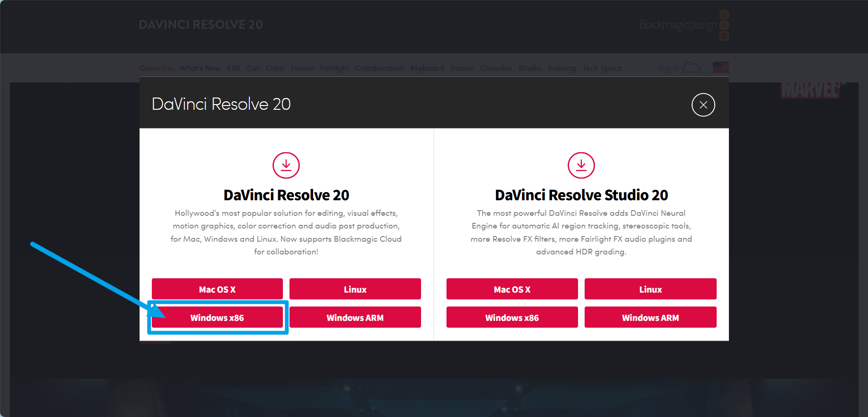The height and width of the screenshot is (417, 868).
Task: Download Resolve Studio 20 for Linux
Action: 651,289
